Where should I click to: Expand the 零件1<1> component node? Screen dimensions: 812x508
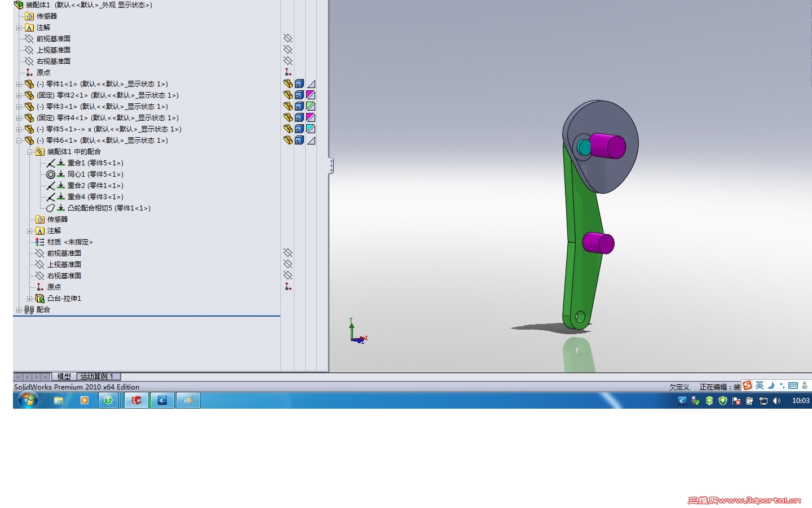tap(19, 84)
